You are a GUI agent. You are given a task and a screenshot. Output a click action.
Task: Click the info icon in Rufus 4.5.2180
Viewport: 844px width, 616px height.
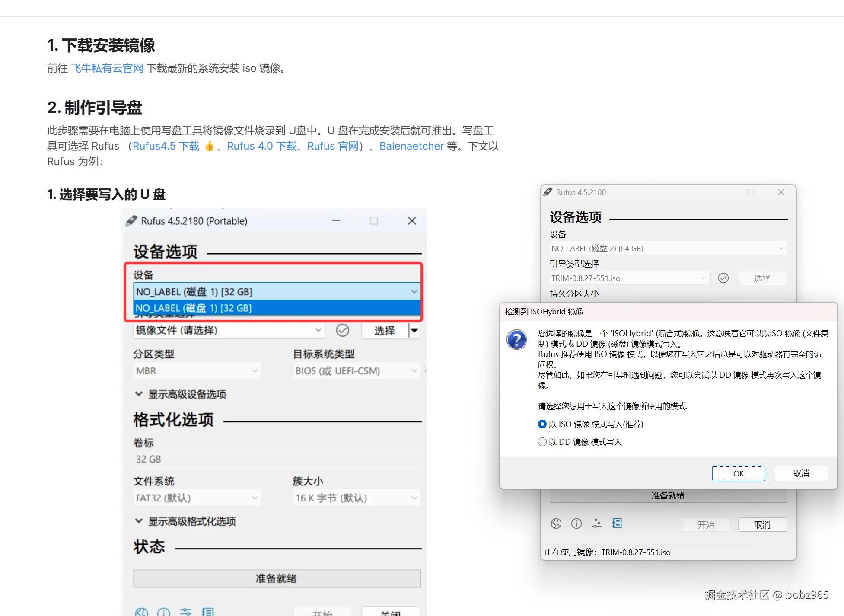coord(576,524)
